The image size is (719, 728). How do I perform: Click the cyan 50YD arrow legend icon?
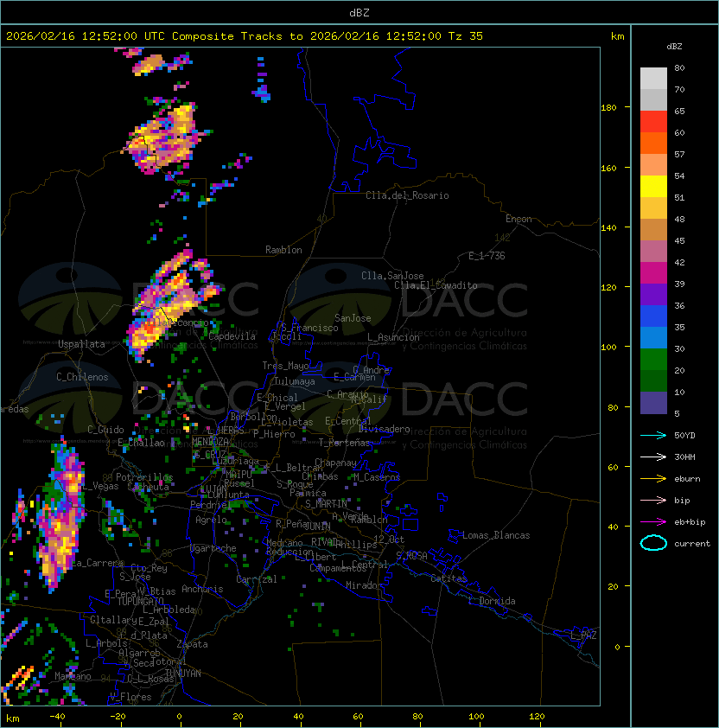pyautogui.click(x=653, y=435)
